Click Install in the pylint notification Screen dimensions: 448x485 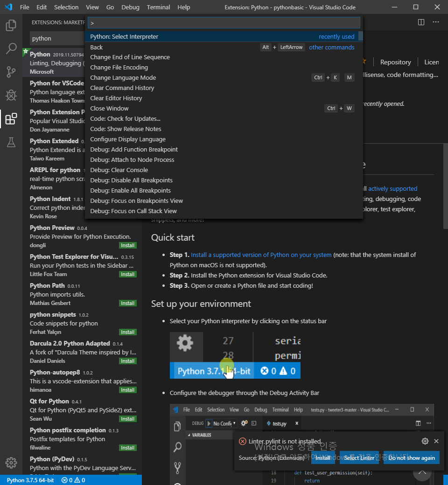(323, 458)
